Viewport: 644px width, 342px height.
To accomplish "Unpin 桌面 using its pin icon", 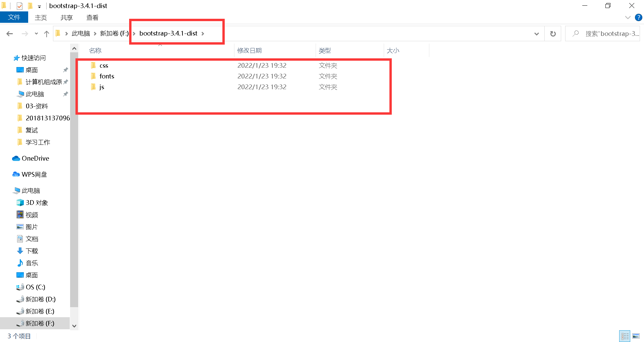I will point(66,70).
